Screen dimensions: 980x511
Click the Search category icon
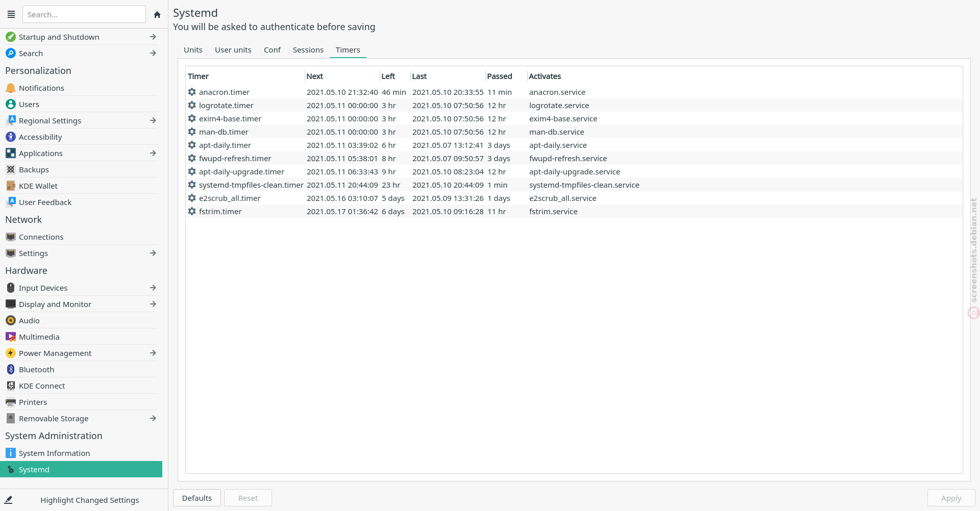(11, 53)
